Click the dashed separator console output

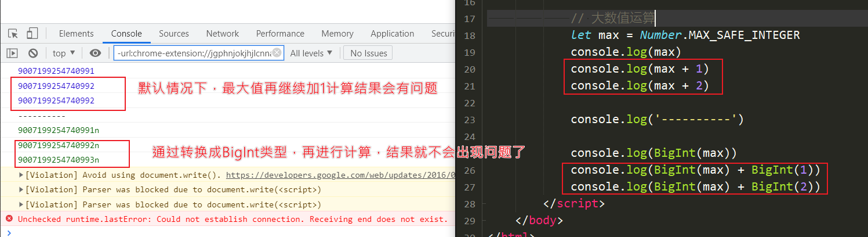tap(42, 116)
